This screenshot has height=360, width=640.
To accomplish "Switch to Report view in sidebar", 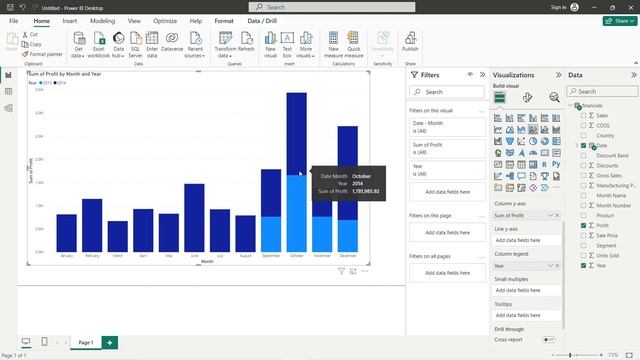I will [x=8, y=75].
